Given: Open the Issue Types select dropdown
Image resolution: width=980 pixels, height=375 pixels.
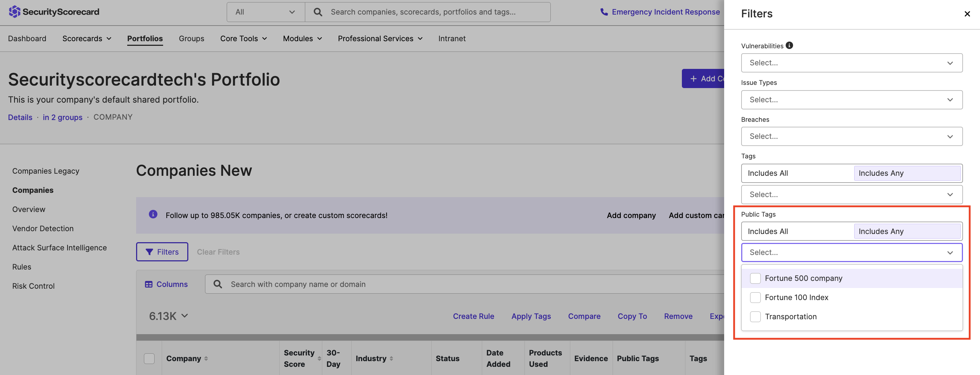Looking at the screenshot, I should click(852, 100).
